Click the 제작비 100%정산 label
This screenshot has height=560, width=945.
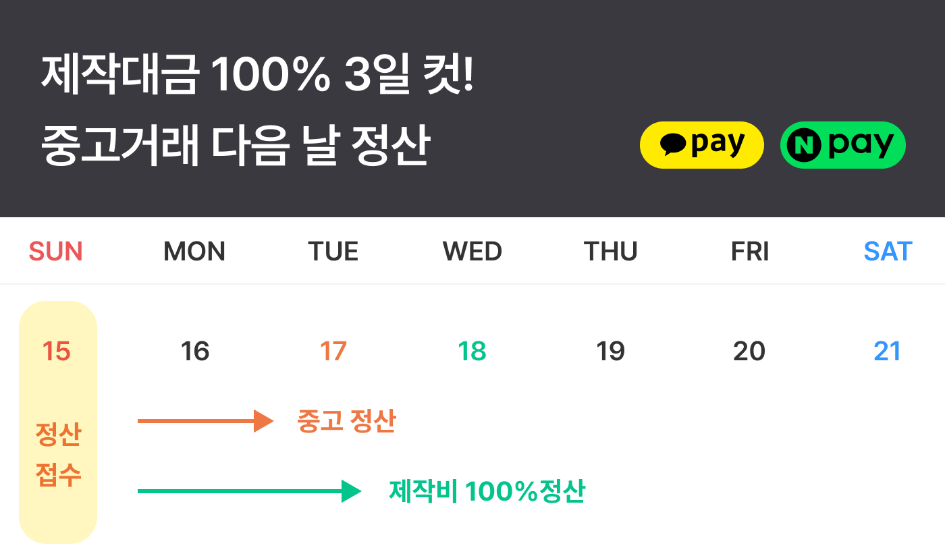point(487,492)
